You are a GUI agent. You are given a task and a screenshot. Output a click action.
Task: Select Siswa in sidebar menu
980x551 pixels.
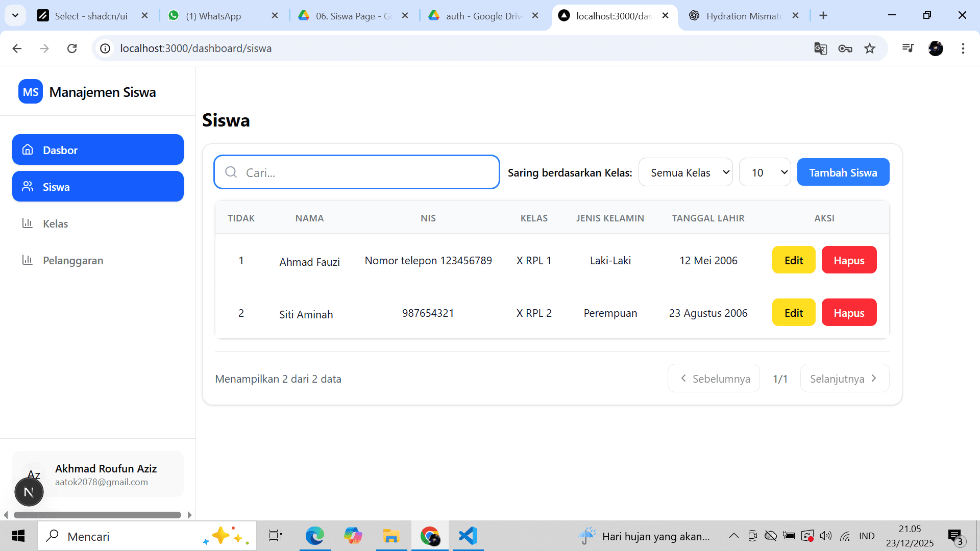pos(98,186)
